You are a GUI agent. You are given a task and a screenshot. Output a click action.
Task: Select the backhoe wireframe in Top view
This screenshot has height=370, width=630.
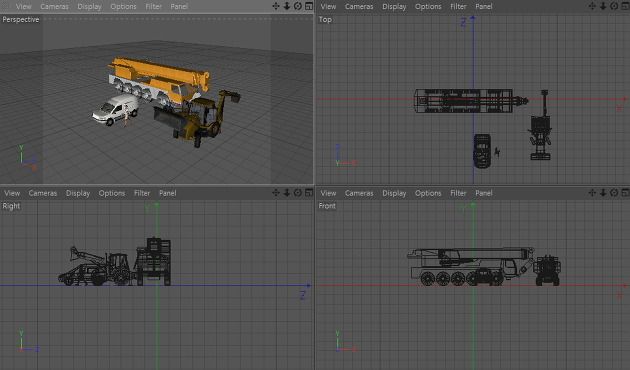pyautogui.click(x=540, y=125)
